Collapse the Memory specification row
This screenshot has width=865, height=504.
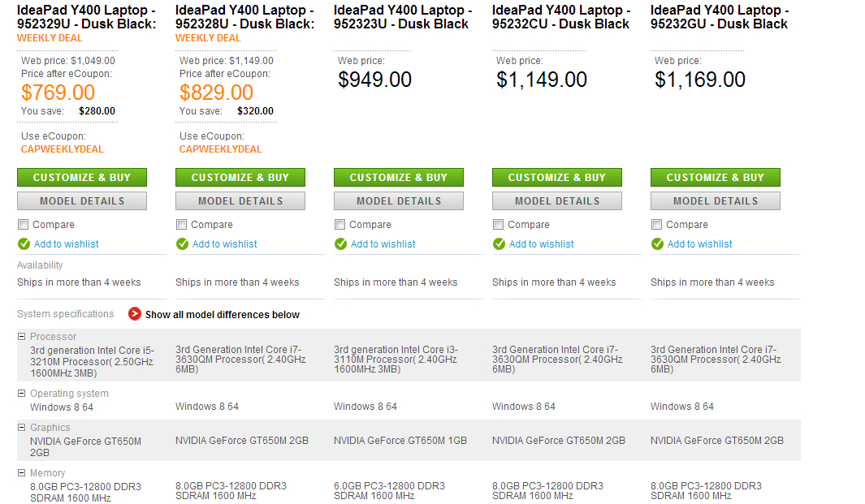click(22, 472)
